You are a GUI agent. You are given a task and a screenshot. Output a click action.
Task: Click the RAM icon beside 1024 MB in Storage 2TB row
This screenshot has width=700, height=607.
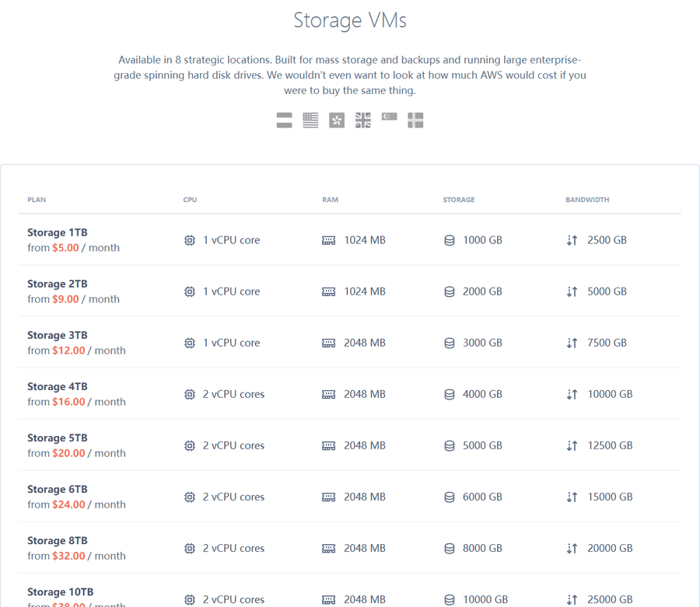pyautogui.click(x=328, y=292)
